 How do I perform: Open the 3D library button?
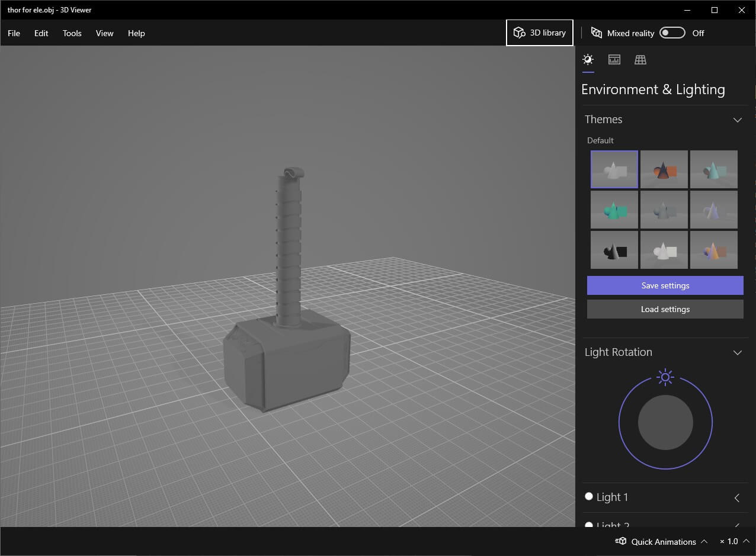coord(540,33)
